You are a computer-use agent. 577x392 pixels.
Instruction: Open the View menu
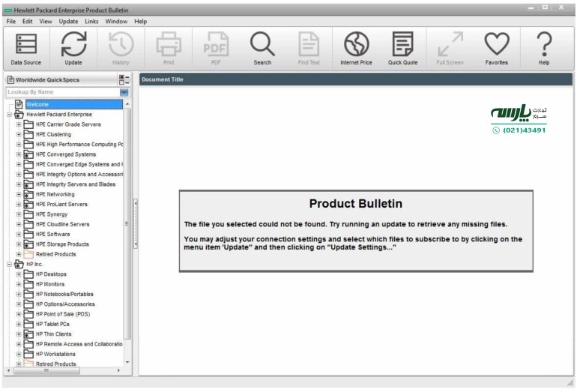click(46, 21)
